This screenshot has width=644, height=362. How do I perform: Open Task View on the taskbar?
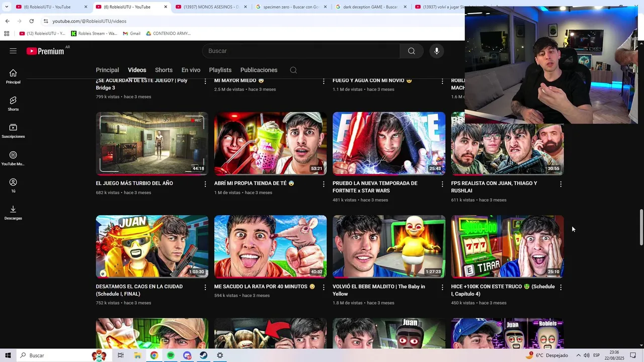(121, 355)
